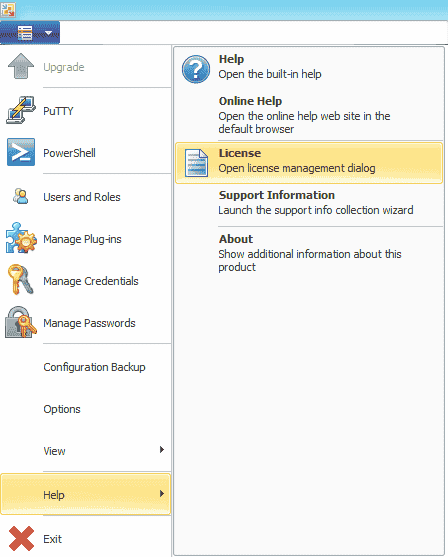The image size is (448, 557).
Task: Expand the View submenu arrow
Action: [162, 450]
